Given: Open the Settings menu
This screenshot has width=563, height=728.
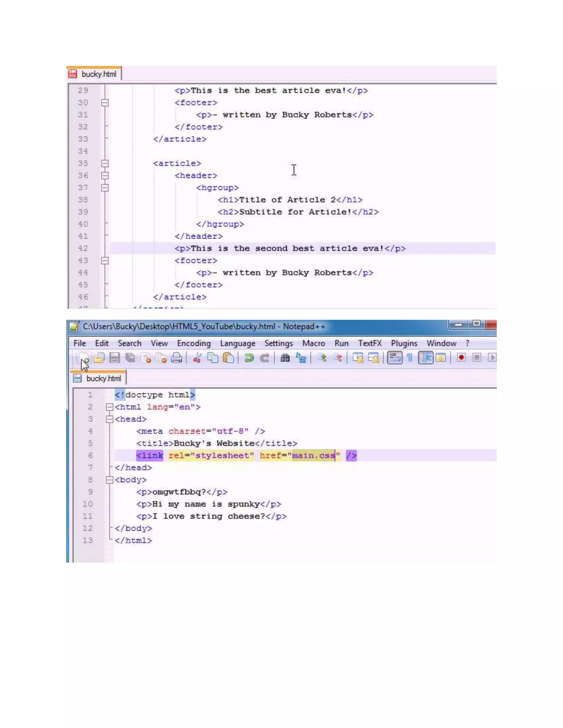Looking at the screenshot, I should pyautogui.click(x=278, y=344).
